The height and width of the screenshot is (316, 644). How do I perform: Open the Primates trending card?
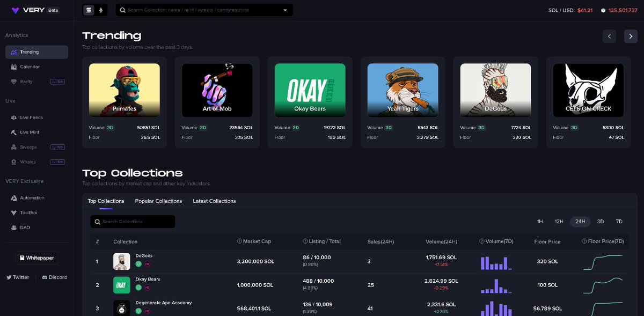tap(125, 102)
